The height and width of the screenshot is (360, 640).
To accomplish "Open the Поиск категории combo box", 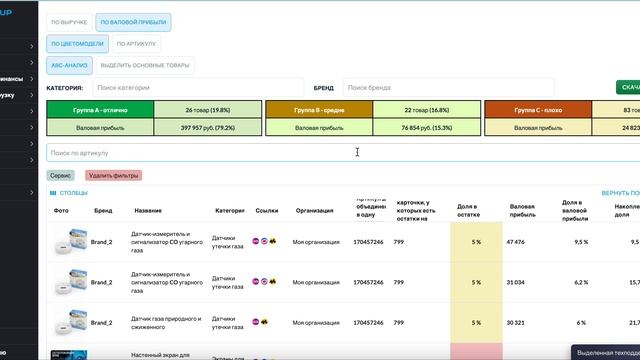I will (x=198, y=88).
